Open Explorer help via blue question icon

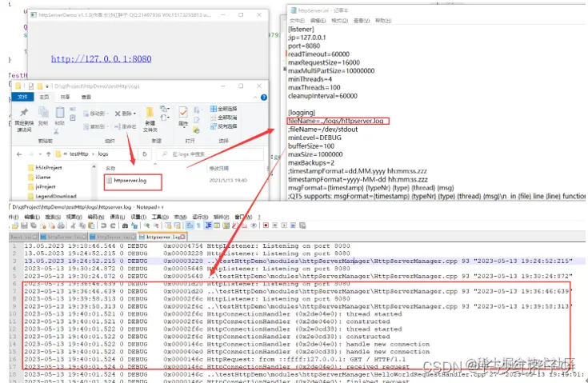click(x=264, y=98)
